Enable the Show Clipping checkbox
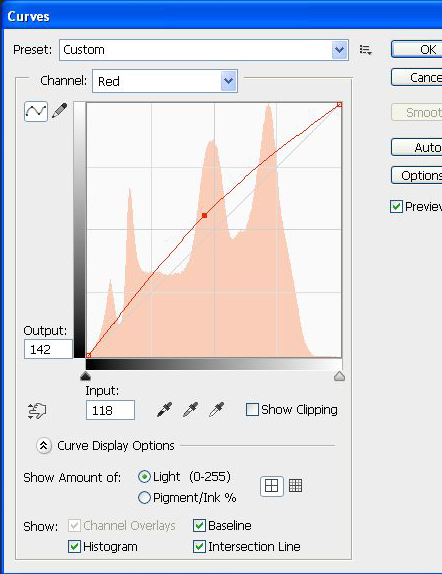The image size is (442, 574). (252, 410)
